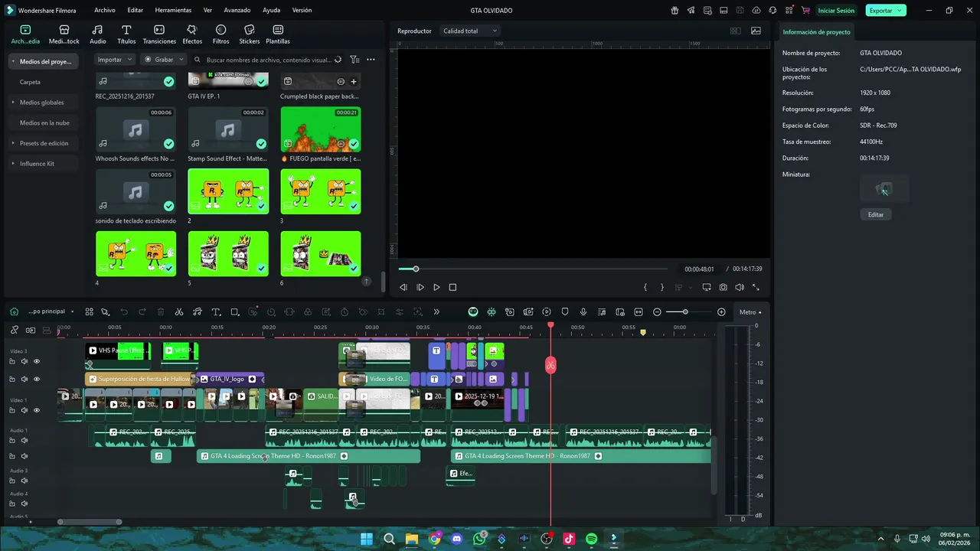
Task: Take a snapshot with the camera icon
Action: click(x=723, y=288)
